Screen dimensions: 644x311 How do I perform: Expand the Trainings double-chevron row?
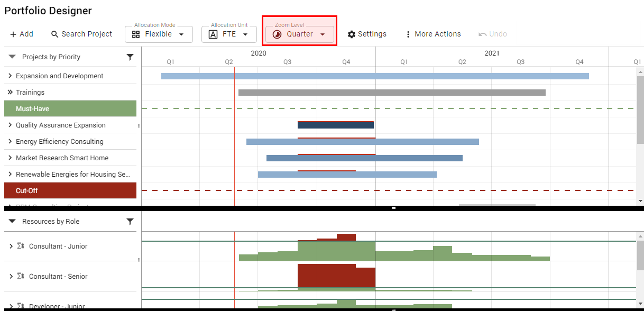[x=10, y=93]
